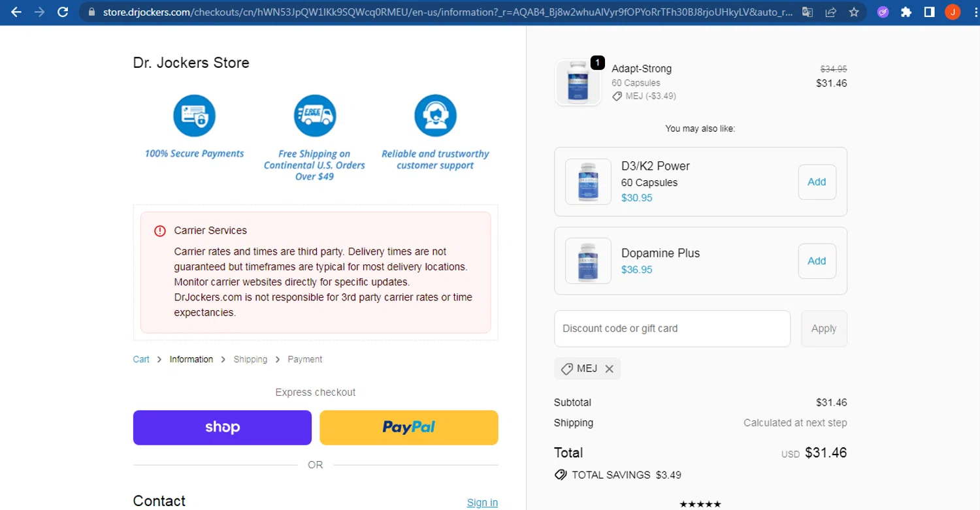
Task: Click the Express checkout label
Action: (316, 392)
